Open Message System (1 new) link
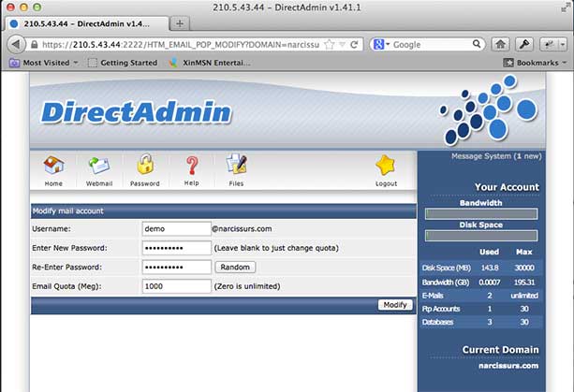This screenshot has height=392, width=574. click(x=496, y=156)
